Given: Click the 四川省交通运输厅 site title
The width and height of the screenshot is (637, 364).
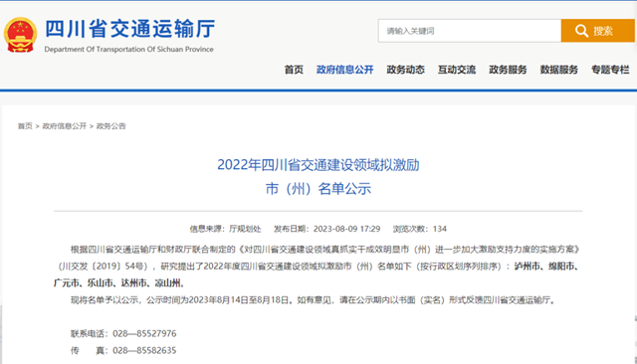Looking at the screenshot, I should [129, 29].
